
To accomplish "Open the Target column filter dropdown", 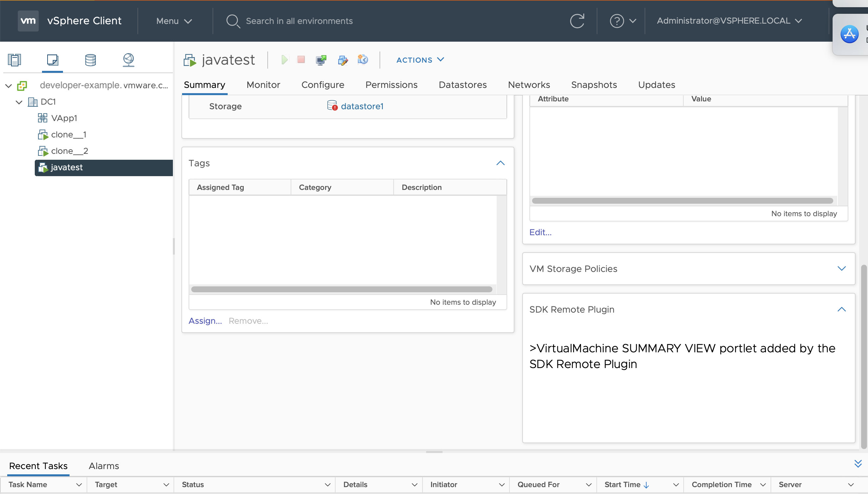I will point(166,485).
